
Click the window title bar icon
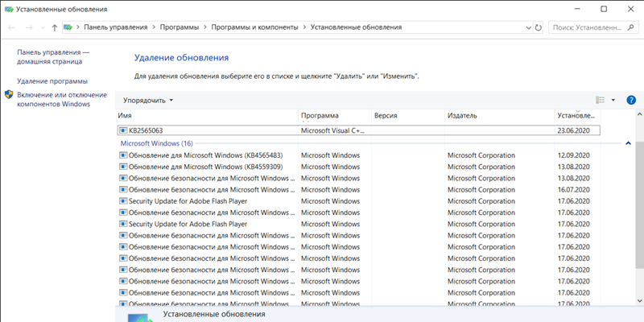9,9
